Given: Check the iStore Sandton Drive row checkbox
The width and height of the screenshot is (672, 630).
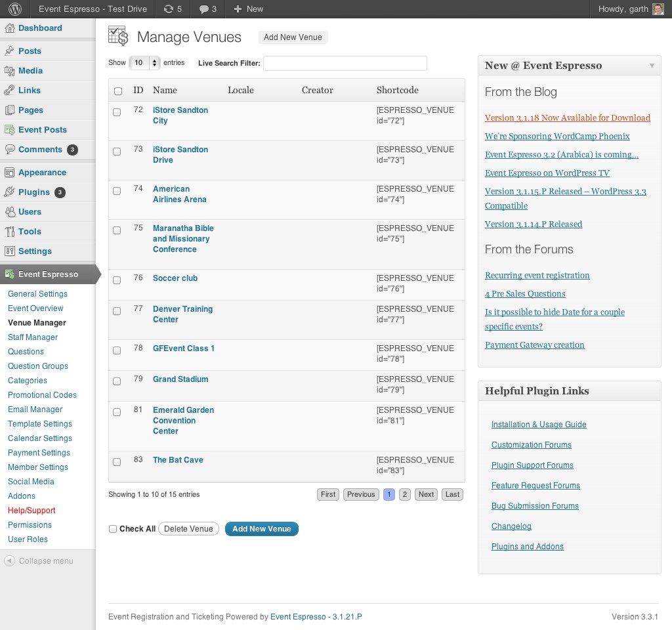Looking at the screenshot, I should click(117, 152).
